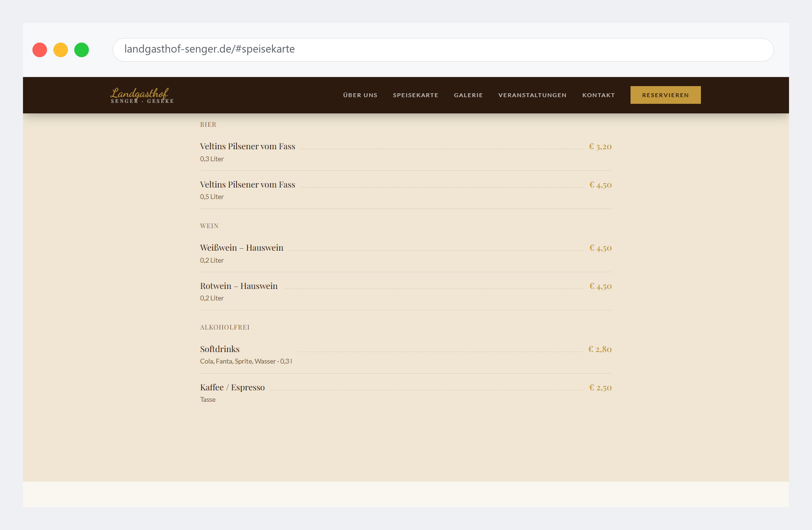
Task: Open the Über Uns nav link
Action: coord(360,95)
